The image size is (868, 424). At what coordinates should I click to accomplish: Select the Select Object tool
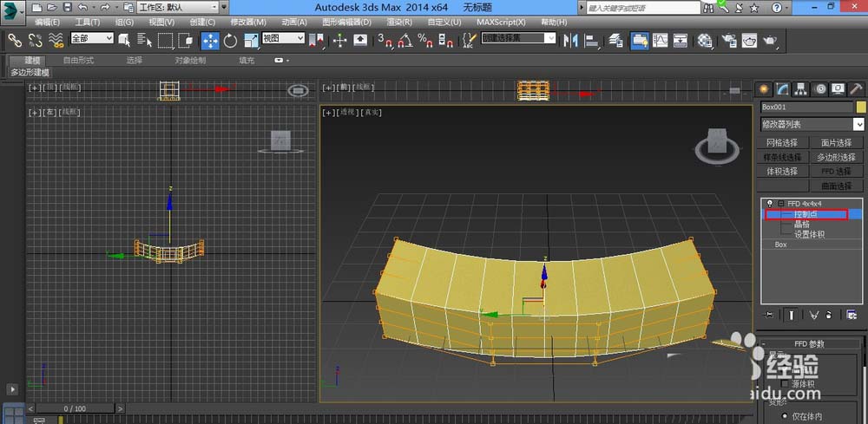[x=124, y=40]
